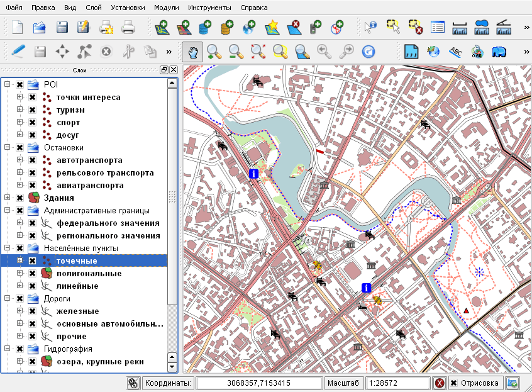Screen dimensions: 532x392
Task: Toggle visibility of the туризм layer
Action: tap(32, 110)
